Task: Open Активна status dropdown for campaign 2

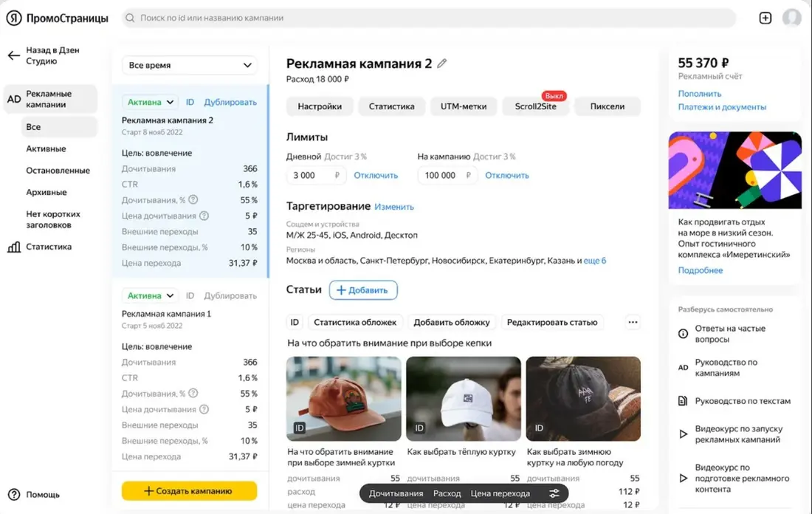Action: [150, 102]
